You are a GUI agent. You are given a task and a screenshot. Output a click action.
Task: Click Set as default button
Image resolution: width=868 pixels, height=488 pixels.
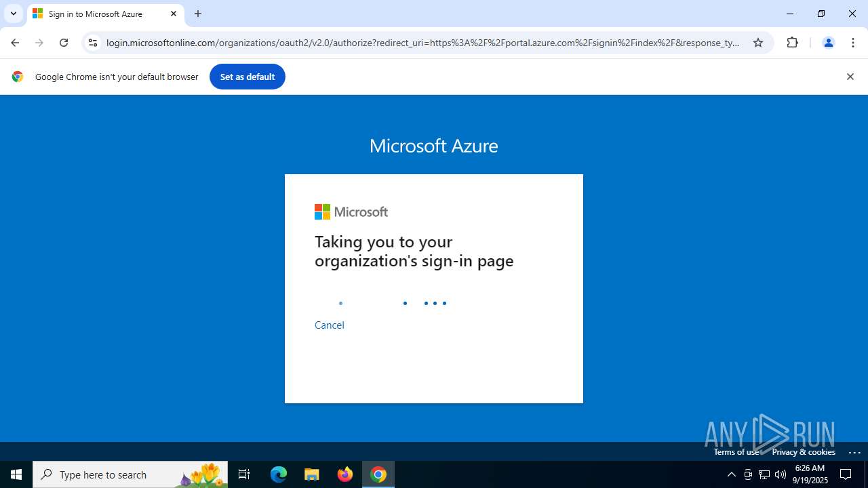(247, 77)
